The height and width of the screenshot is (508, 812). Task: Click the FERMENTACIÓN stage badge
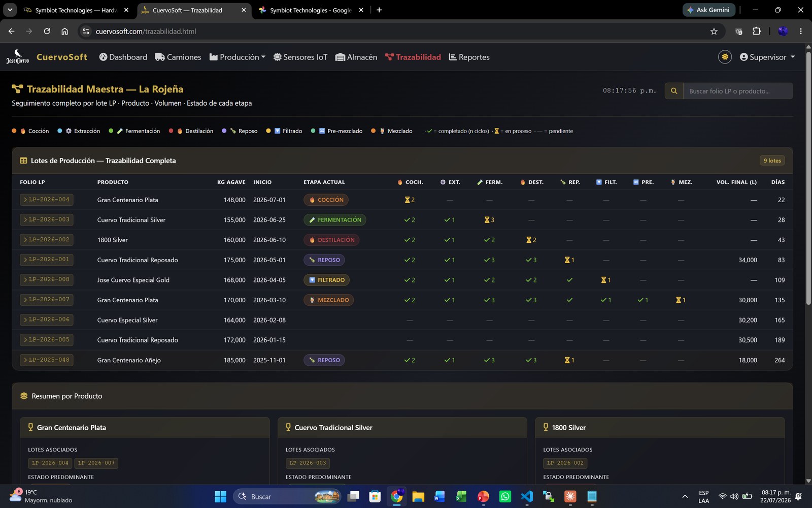335,219
